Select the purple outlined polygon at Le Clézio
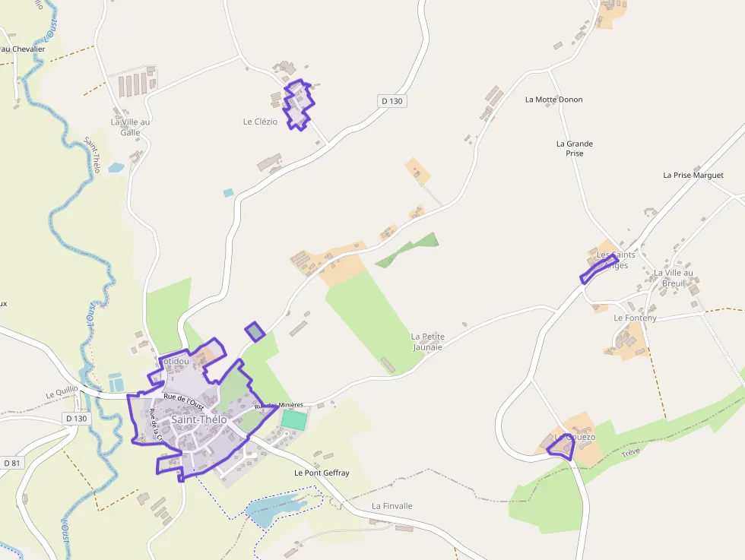 (299, 105)
